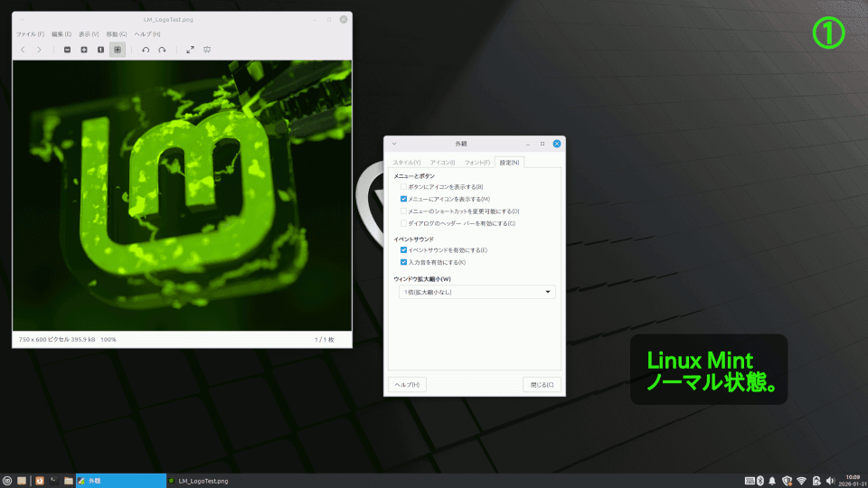Zoom out using the minus toolbar icon

tap(67, 50)
